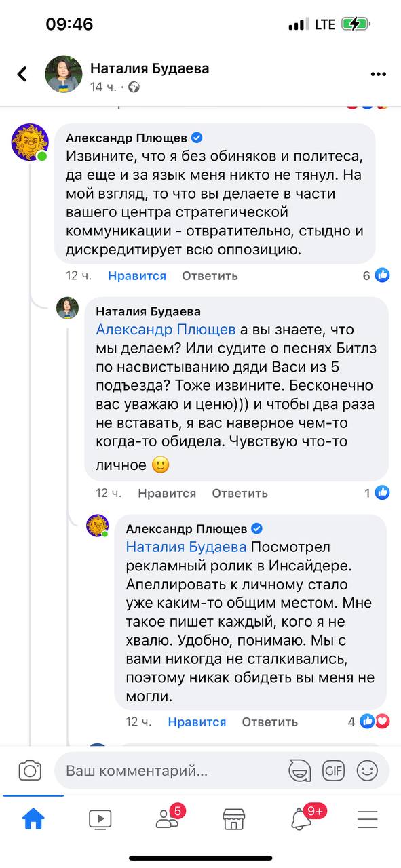Go to the Facebook home feed

[x=33, y=818]
